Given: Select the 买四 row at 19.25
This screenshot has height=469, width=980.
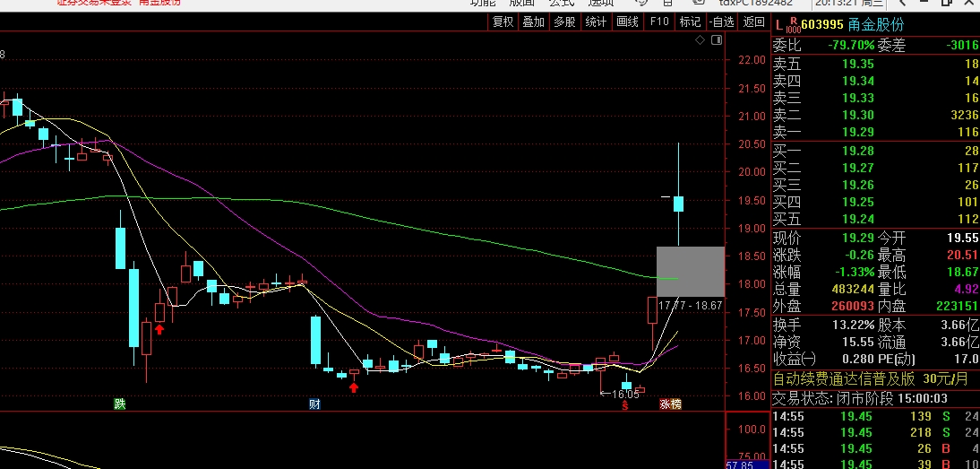Looking at the screenshot, I should (875, 202).
